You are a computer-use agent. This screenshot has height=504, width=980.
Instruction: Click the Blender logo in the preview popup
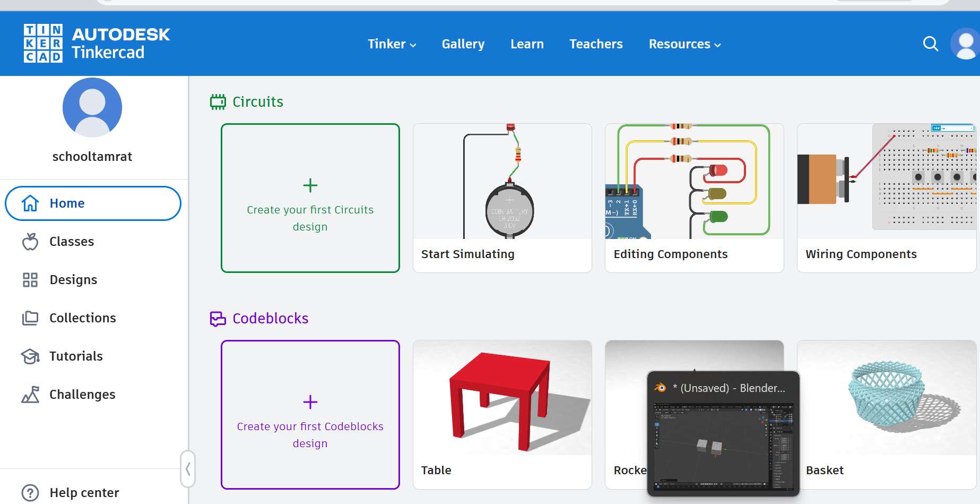click(660, 388)
